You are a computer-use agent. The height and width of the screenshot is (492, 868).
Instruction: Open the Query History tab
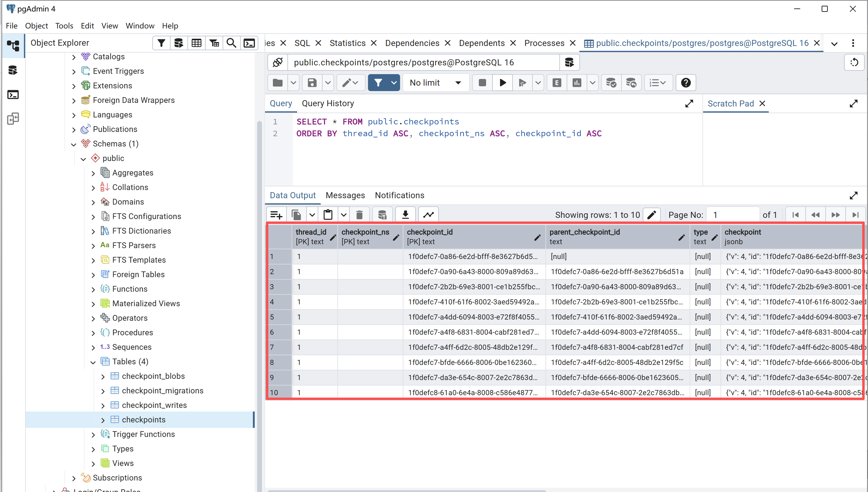click(327, 103)
